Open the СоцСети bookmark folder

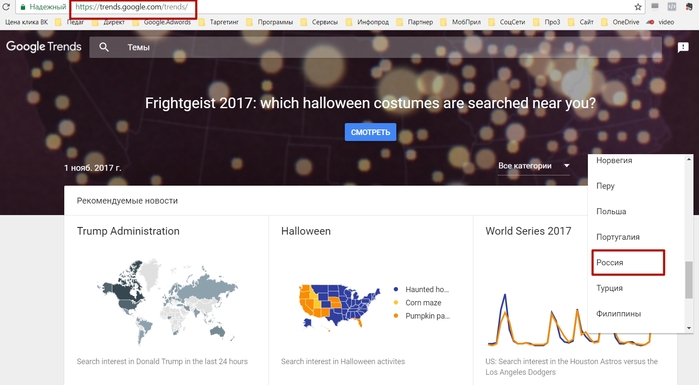(x=507, y=22)
